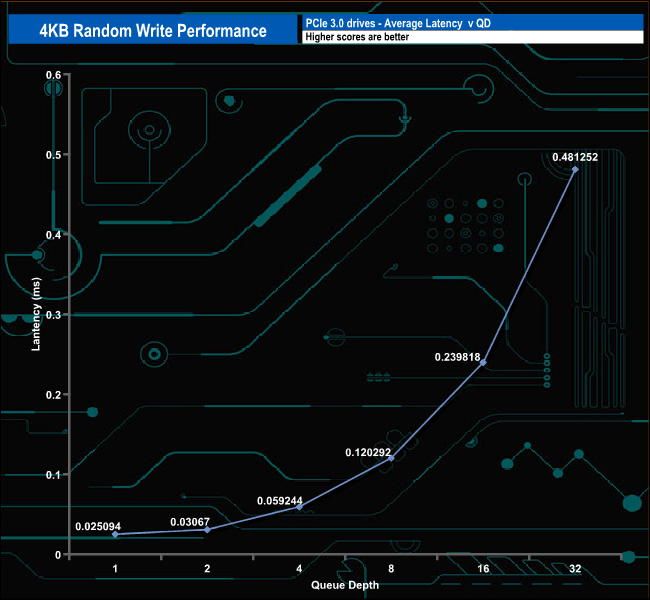Click the x-axis label 32
650x600 pixels.
tap(575, 568)
